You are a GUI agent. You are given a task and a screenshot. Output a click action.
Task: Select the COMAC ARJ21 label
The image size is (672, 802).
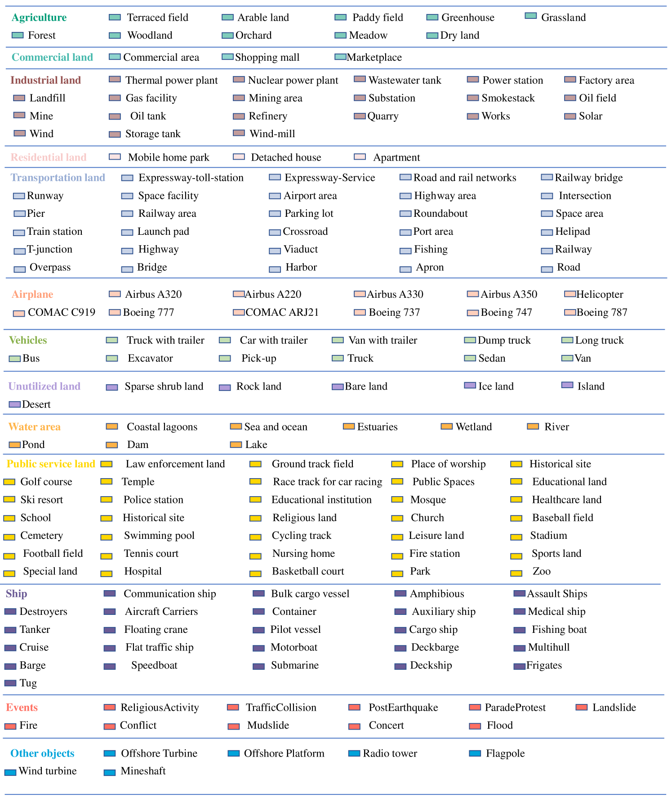pyautogui.click(x=282, y=312)
